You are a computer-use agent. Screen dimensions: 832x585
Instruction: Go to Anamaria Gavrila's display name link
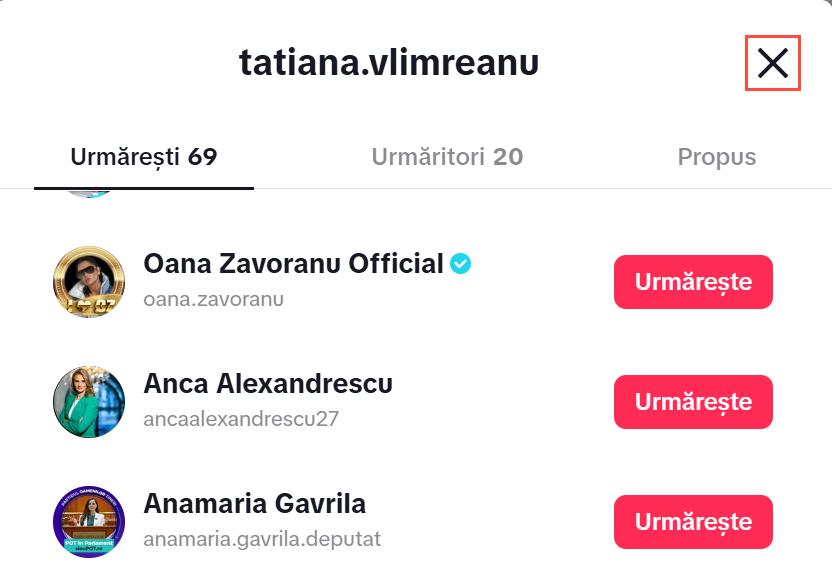254,503
